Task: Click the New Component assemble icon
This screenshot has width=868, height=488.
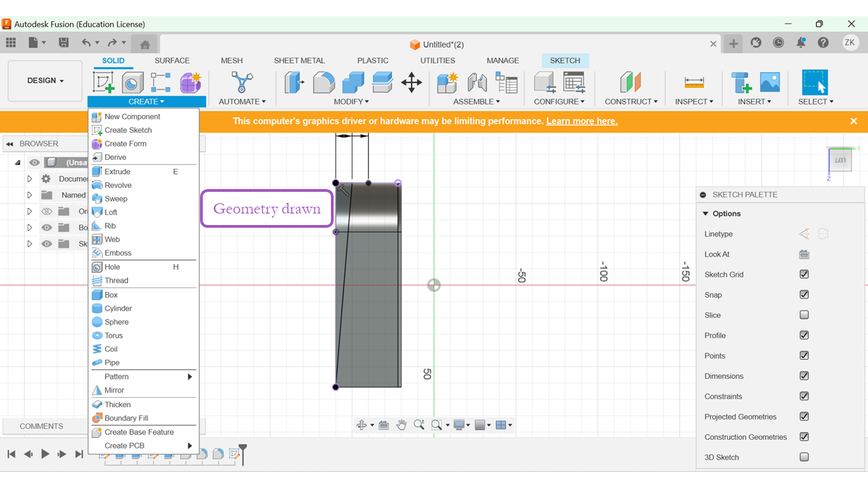Action: pos(447,83)
